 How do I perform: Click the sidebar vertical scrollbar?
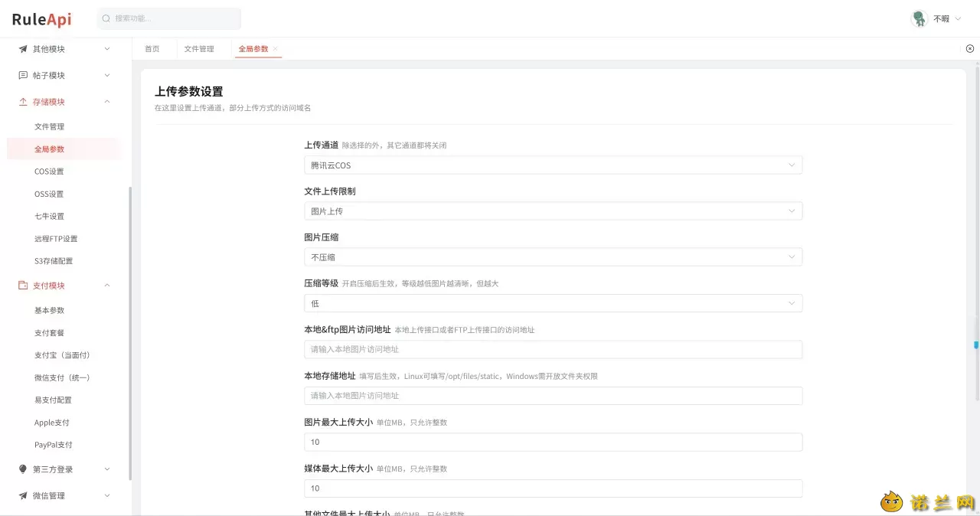tap(130, 333)
